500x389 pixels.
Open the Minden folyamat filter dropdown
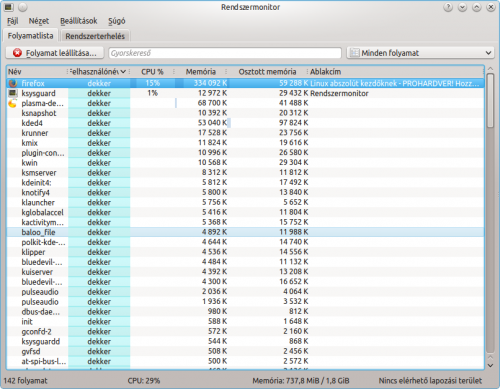point(420,53)
